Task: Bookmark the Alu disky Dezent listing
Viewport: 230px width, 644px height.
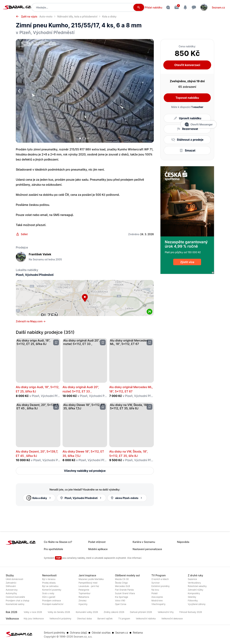Action: click(x=56, y=407)
